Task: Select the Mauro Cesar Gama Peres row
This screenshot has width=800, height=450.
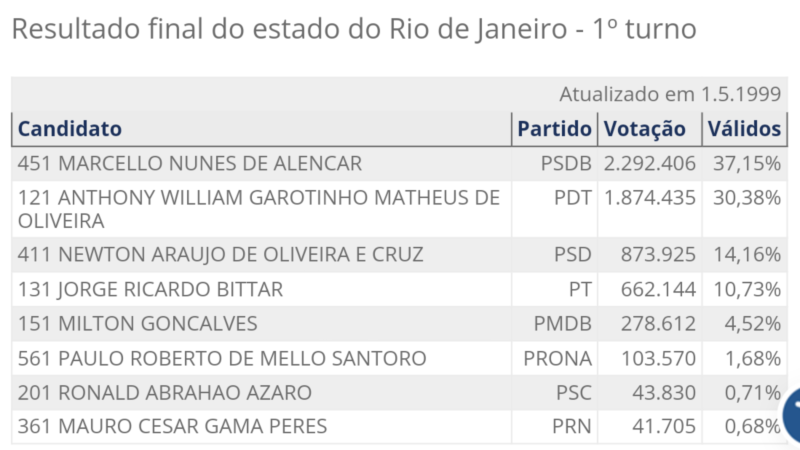Action: pyautogui.click(x=399, y=427)
